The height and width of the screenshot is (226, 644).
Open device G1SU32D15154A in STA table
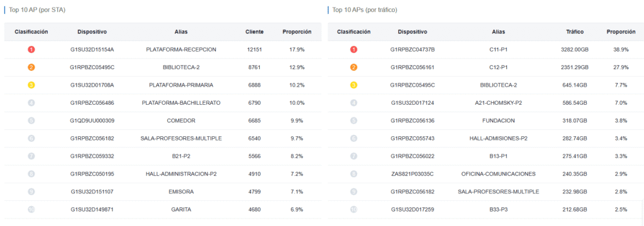[x=92, y=50]
